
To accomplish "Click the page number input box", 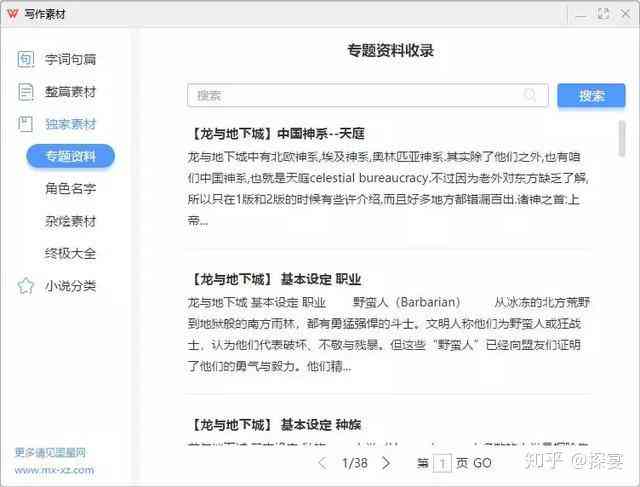I will coord(442,463).
